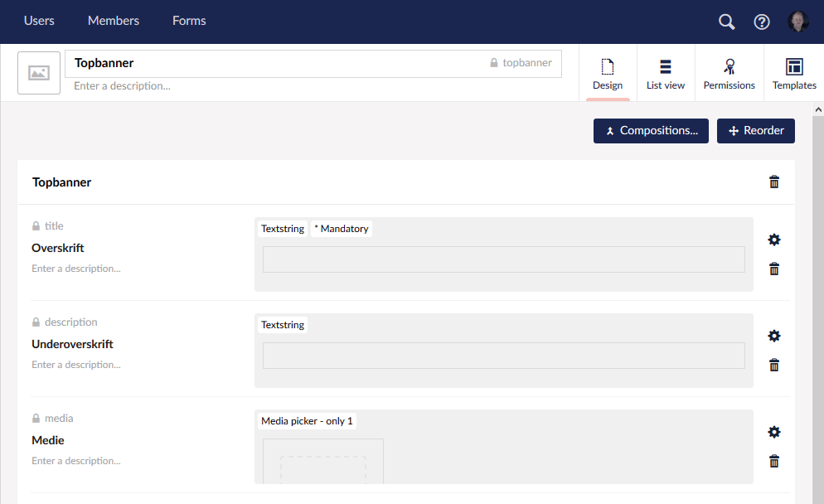Click the lock icon beside topbanner alias
824x504 pixels.
click(x=494, y=62)
